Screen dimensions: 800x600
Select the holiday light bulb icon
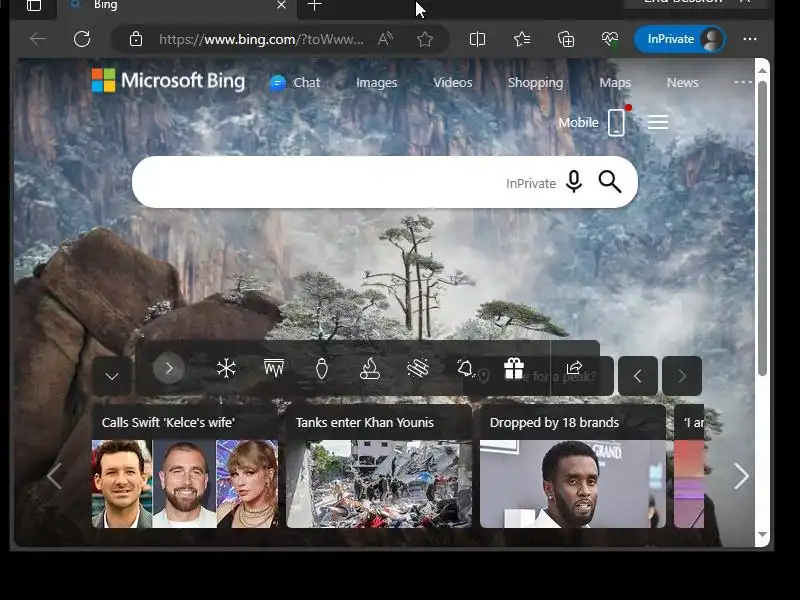click(321, 368)
